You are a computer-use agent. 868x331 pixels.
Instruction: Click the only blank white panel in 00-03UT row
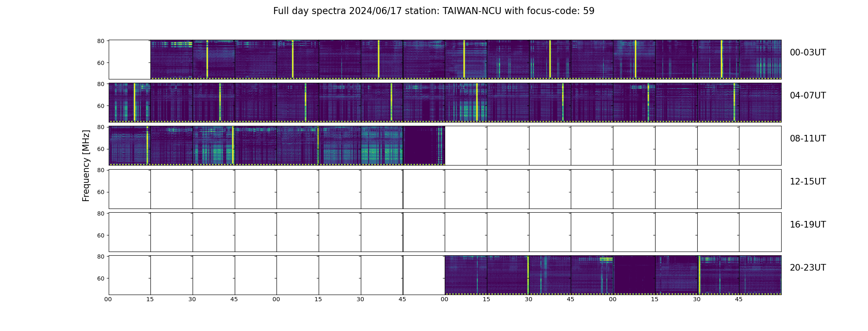tap(130, 60)
